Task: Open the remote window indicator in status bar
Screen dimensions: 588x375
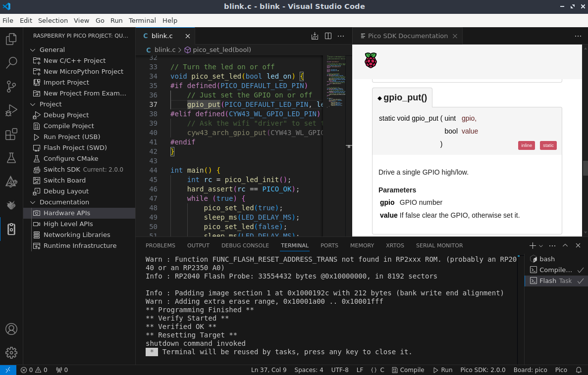Action: 8,370
